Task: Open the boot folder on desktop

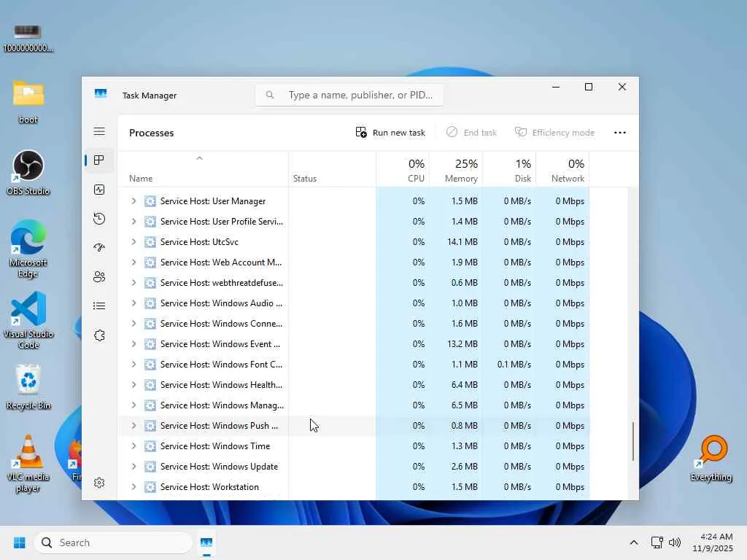Action: [28, 101]
